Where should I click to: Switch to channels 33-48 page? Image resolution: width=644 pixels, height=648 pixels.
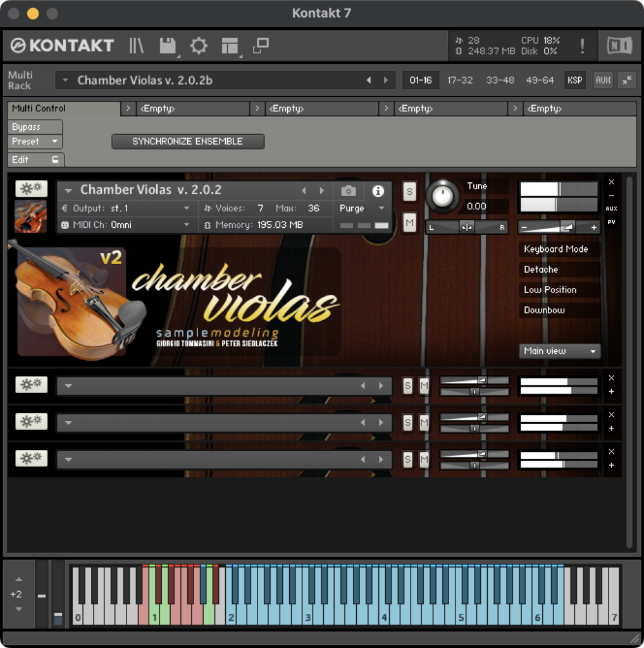pyautogui.click(x=500, y=80)
